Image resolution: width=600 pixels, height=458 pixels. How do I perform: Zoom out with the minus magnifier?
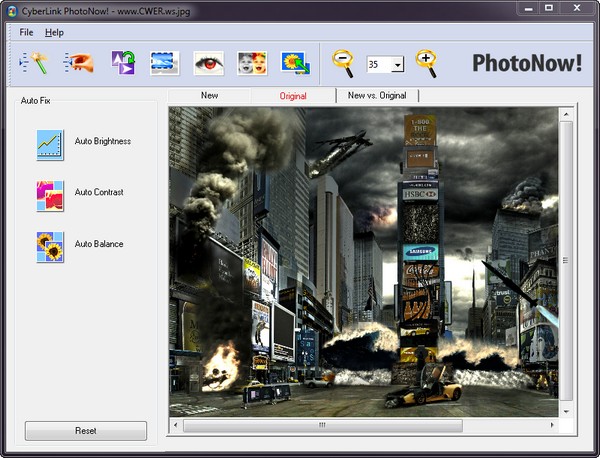[x=344, y=63]
